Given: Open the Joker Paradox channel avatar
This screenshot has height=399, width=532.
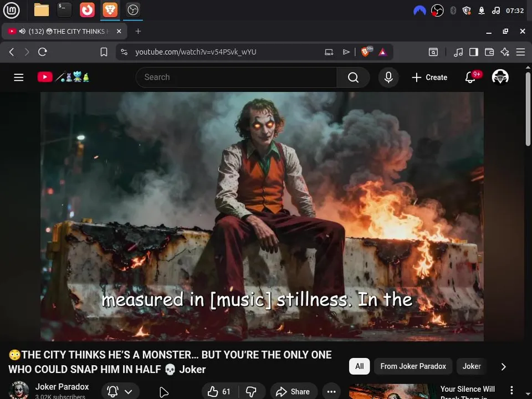Looking at the screenshot, I should tap(19, 390).
